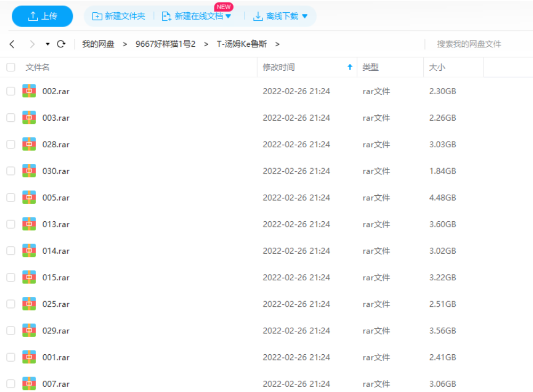Viewport: 533px width, 392px height.
Task: Click the refresh icon
Action: [x=61, y=44]
